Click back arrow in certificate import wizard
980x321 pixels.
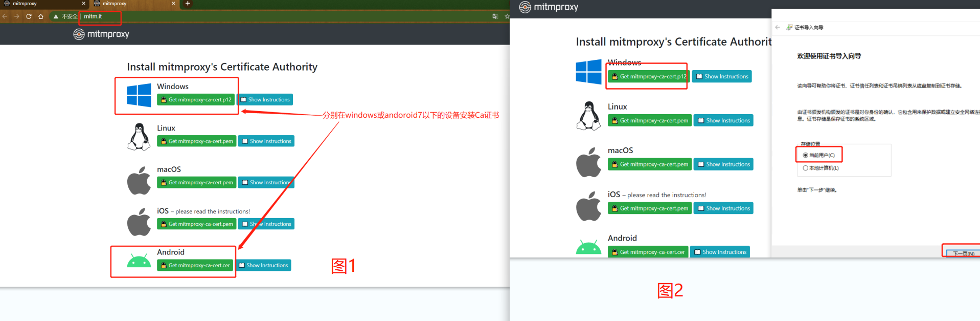(778, 27)
